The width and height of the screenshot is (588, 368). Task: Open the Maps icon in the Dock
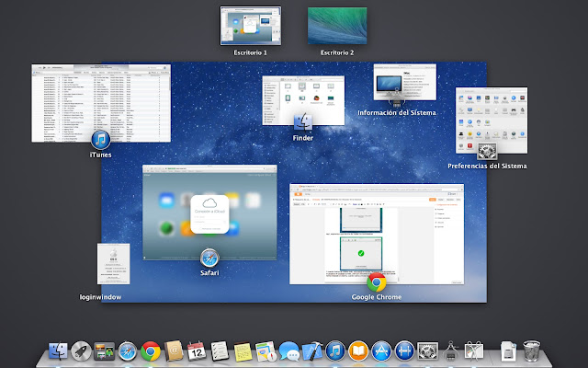(266, 351)
